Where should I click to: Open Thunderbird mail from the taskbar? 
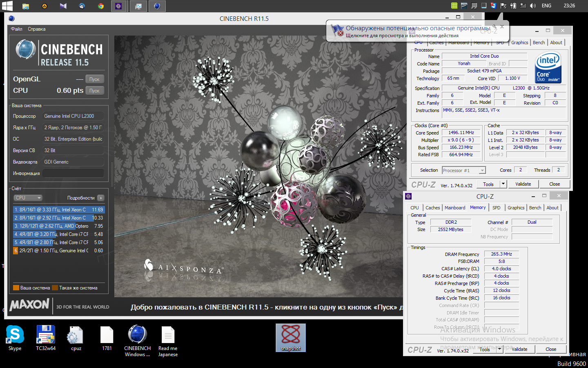point(82,6)
